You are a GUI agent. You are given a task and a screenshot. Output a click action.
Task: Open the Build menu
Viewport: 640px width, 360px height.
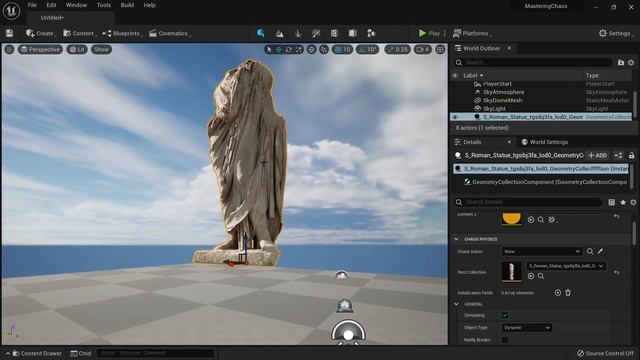tap(127, 5)
